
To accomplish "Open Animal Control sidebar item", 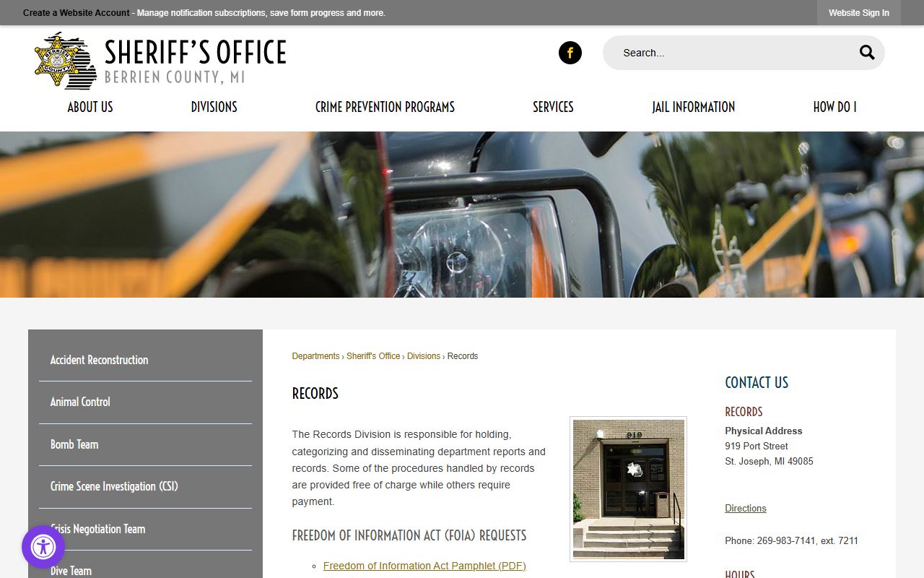I will pyautogui.click(x=145, y=402).
